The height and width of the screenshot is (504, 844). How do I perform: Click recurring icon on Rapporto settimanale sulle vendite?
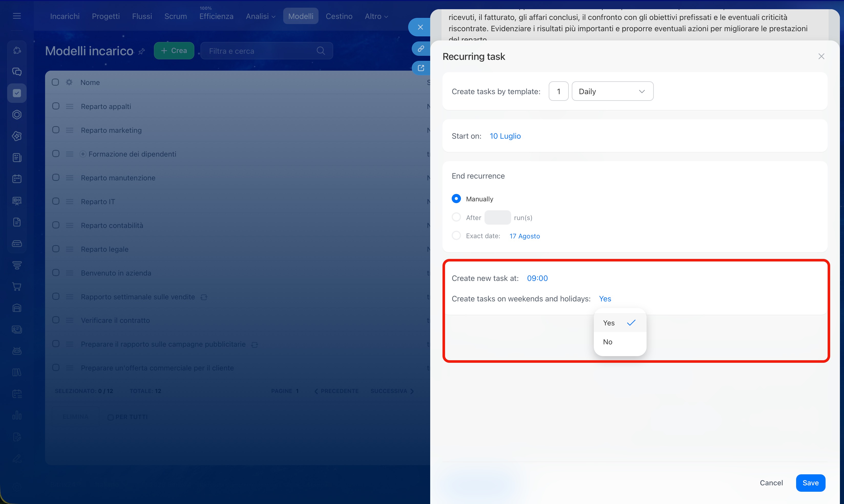(204, 297)
